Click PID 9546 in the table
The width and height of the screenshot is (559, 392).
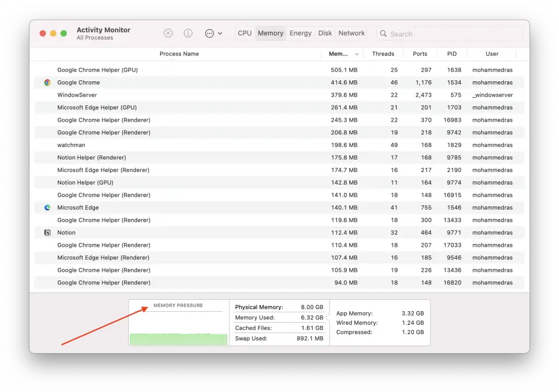point(454,258)
